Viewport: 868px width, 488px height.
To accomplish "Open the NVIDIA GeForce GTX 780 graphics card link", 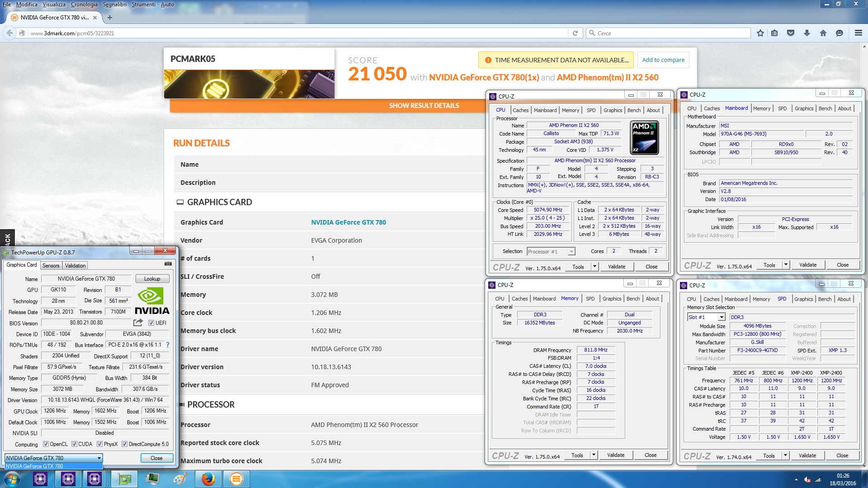I will pos(348,222).
